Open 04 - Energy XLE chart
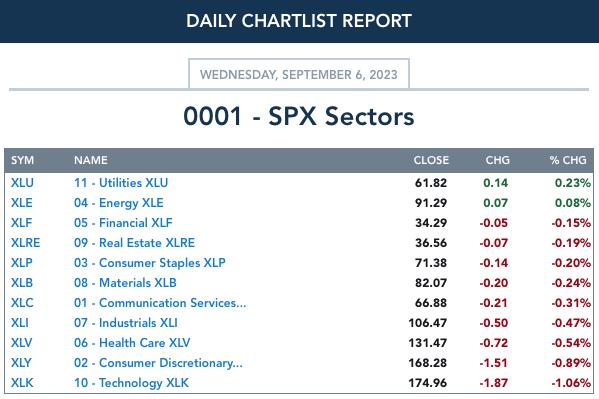 pos(118,203)
